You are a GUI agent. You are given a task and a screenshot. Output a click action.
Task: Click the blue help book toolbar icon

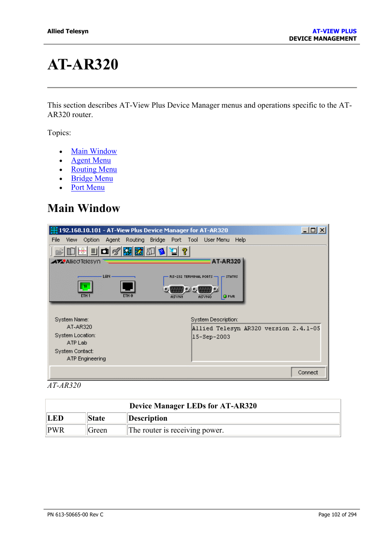point(162,251)
